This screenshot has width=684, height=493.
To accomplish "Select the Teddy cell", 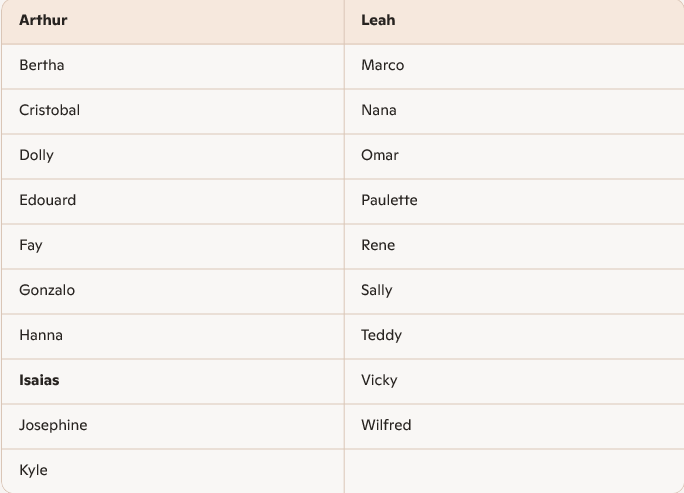I will [382, 335].
